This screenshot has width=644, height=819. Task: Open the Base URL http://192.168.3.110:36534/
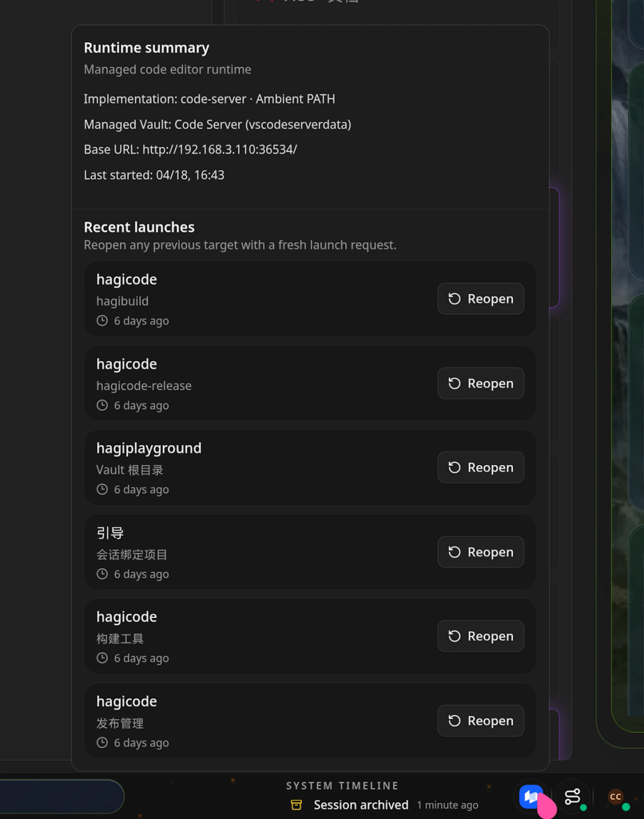[x=219, y=149]
